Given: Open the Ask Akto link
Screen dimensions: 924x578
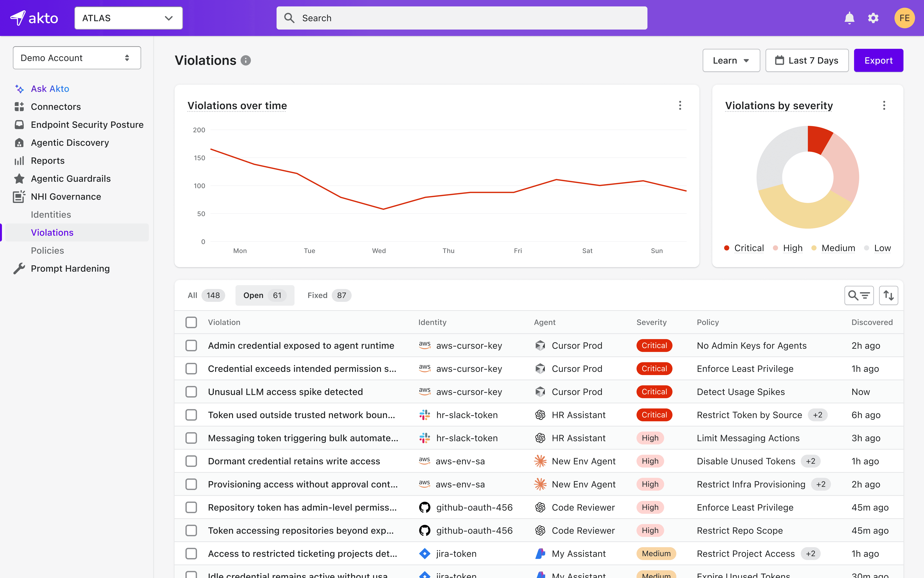Looking at the screenshot, I should (x=50, y=89).
